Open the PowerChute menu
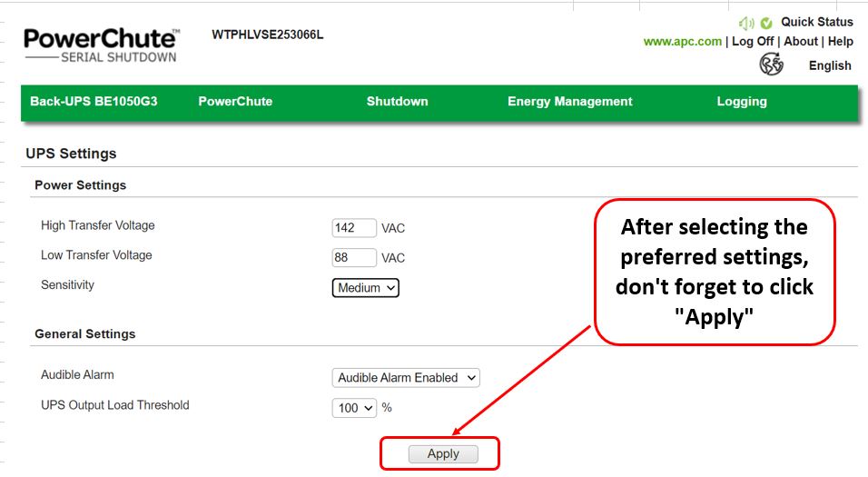 (235, 102)
